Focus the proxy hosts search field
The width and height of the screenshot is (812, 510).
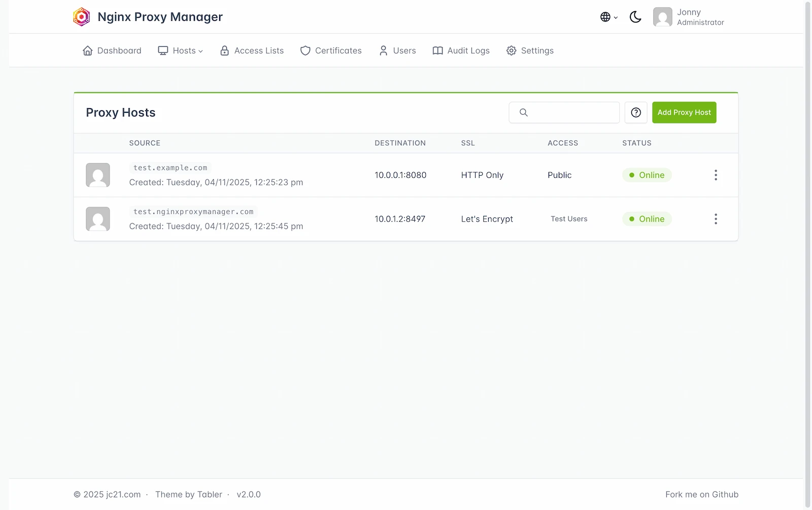pos(564,112)
